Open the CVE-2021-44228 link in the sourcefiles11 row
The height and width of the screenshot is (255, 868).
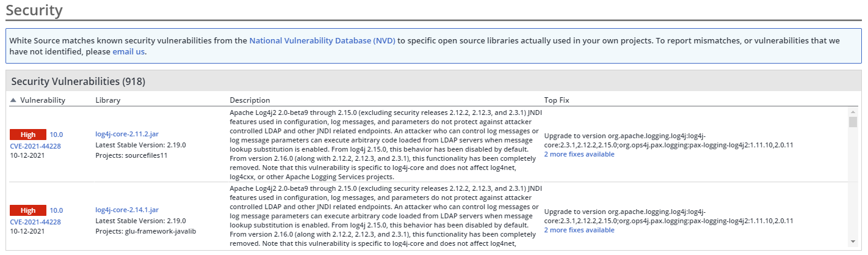(x=35, y=146)
